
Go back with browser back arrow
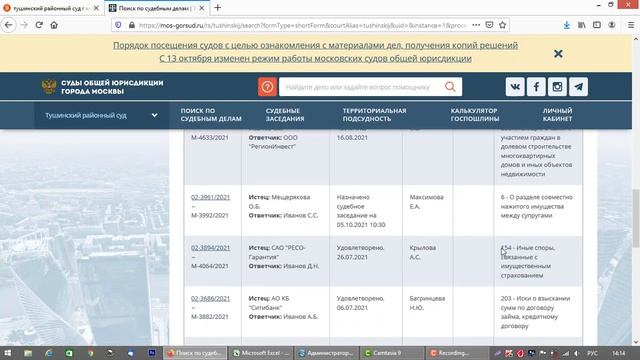tap(9, 25)
